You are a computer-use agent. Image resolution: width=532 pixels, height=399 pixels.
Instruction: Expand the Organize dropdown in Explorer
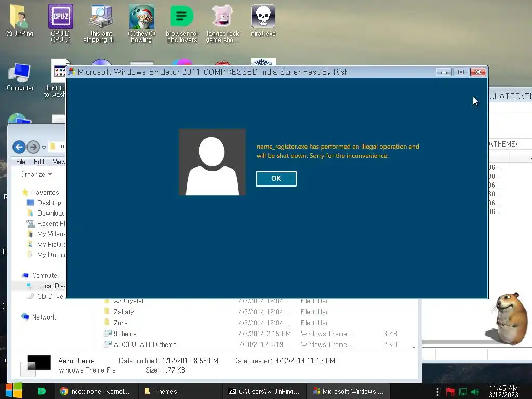click(36, 174)
